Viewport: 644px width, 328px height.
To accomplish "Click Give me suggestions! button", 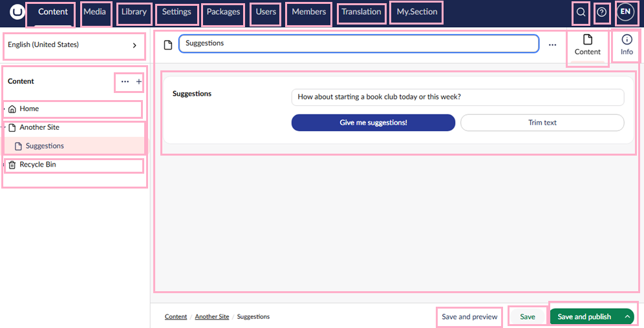I will (x=373, y=123).
